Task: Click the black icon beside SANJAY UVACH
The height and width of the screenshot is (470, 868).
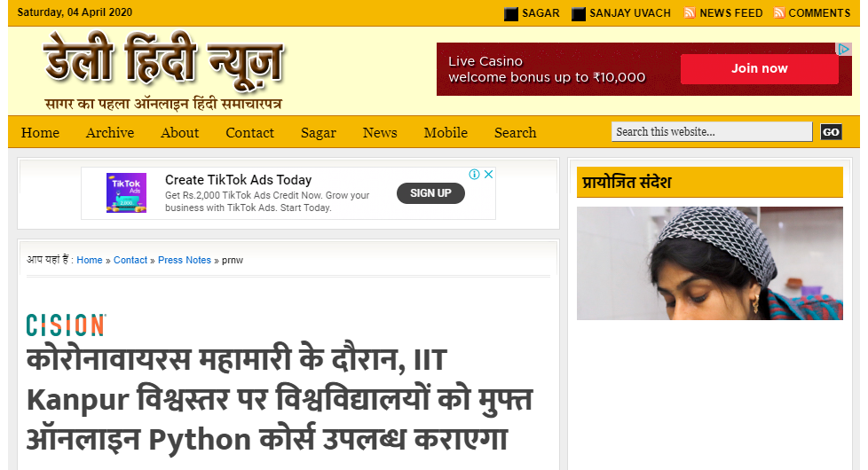Action: tap(579, 14)
